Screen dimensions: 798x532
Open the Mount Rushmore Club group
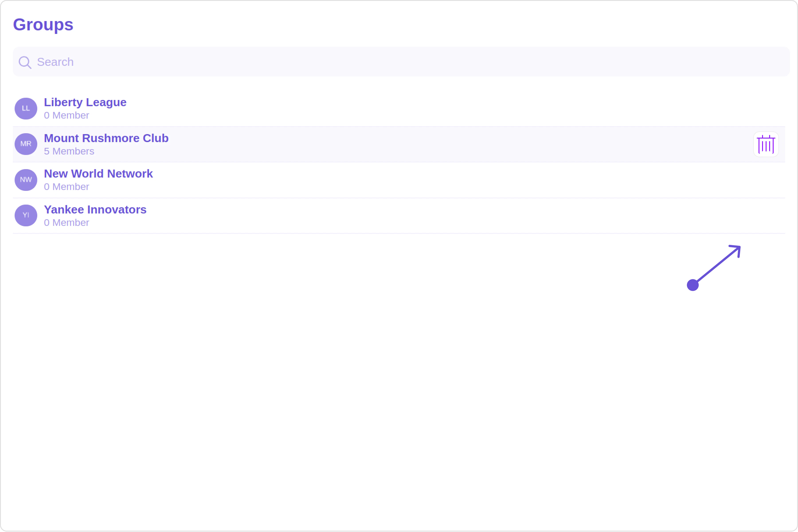[x=106, y=138]
